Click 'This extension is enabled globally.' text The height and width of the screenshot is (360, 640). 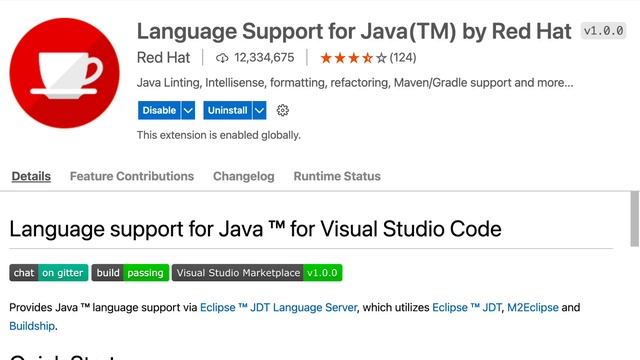(x=219, y=135)
